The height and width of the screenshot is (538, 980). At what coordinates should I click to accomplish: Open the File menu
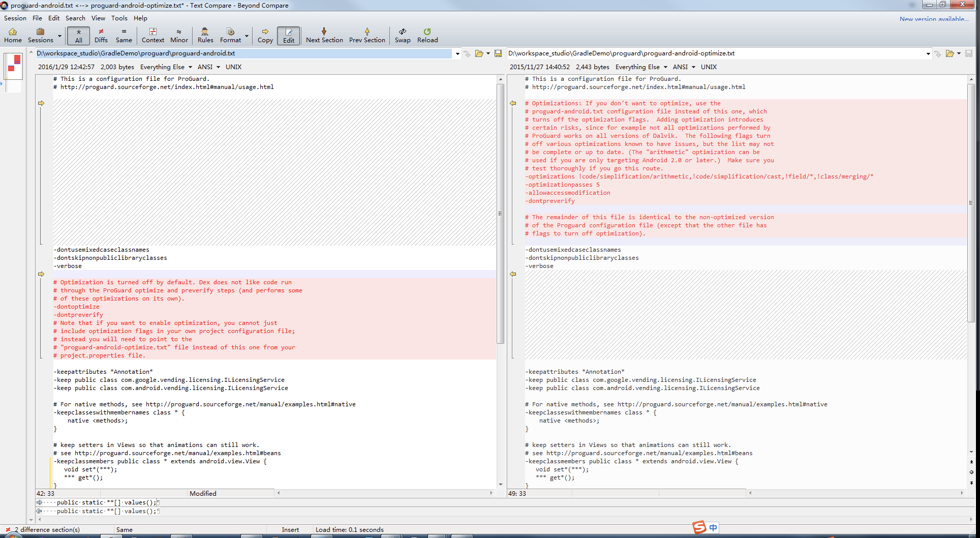(38, 18)
